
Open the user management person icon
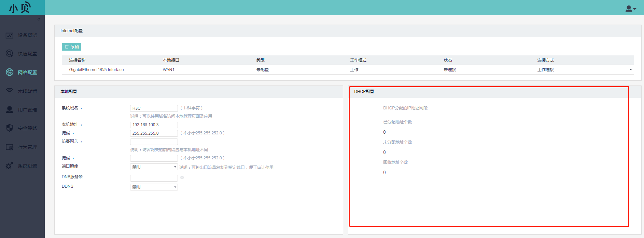pos(10,109)
